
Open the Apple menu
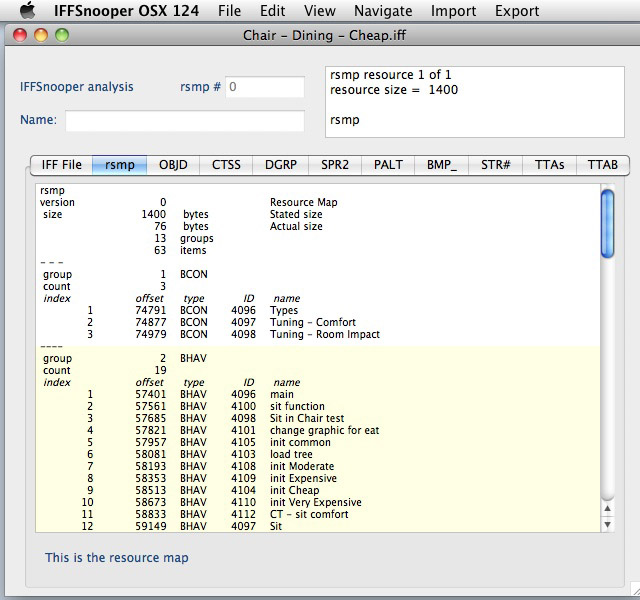click(27, 11)
